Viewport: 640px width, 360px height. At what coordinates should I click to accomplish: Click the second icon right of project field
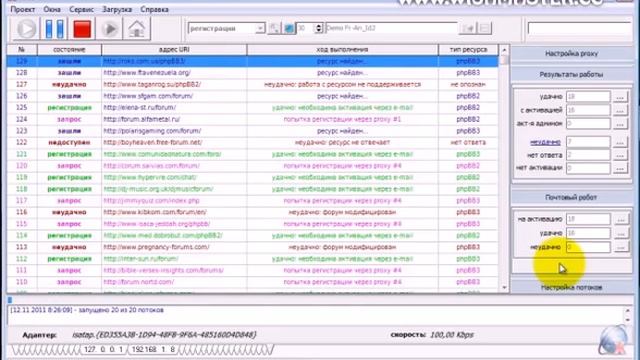(x=484, y=28)
